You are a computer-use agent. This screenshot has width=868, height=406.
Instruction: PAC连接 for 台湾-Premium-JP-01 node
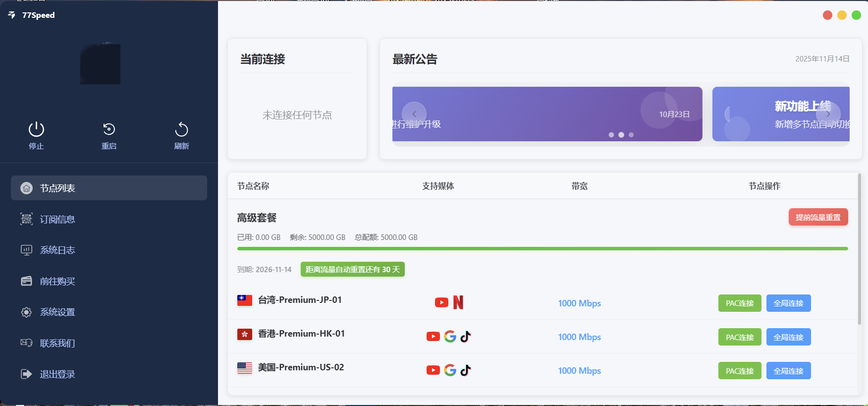click(740, 303)
